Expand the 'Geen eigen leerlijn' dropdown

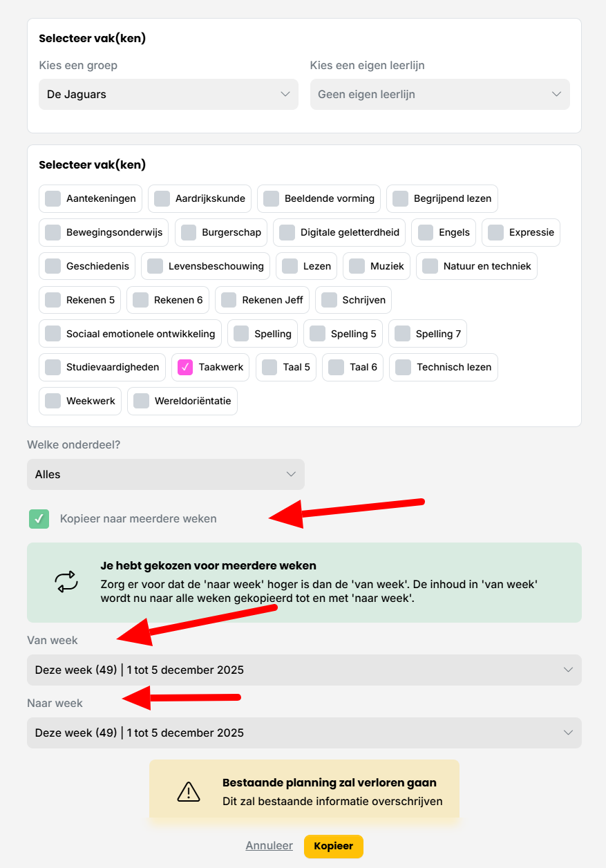tap(439, 94)
